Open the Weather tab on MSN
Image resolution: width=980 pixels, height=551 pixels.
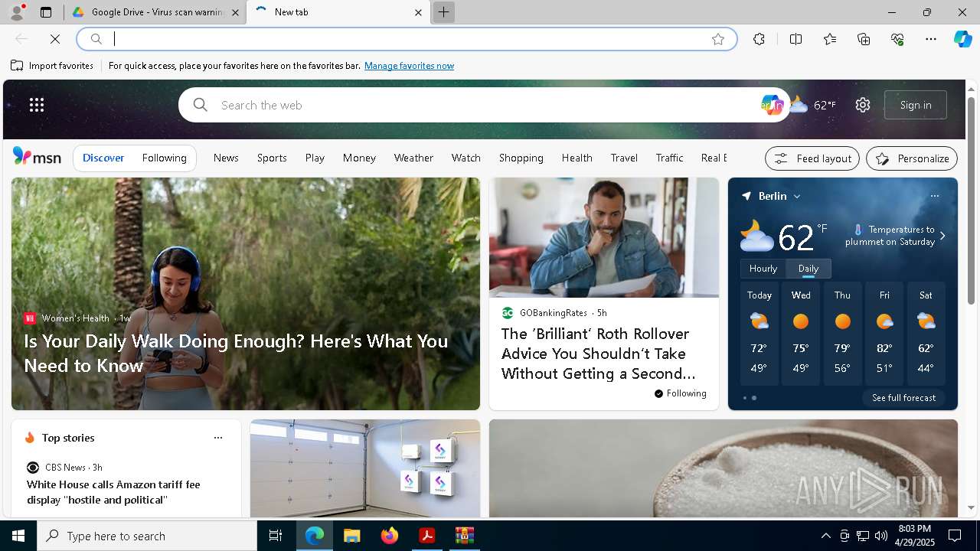pyautogui.click(x=413, y=158)
